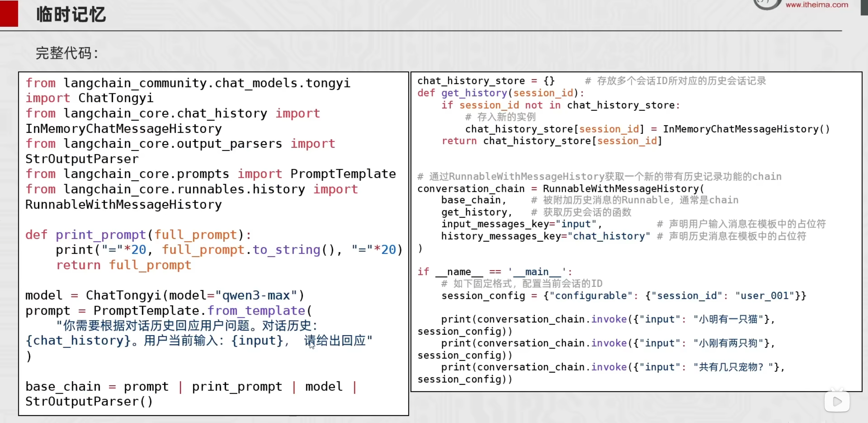Viewport: 868px width, 423px height.
Task: Click the comment "# 存入新的实例"
Action: pyautogui.click(x=500, y=117)
